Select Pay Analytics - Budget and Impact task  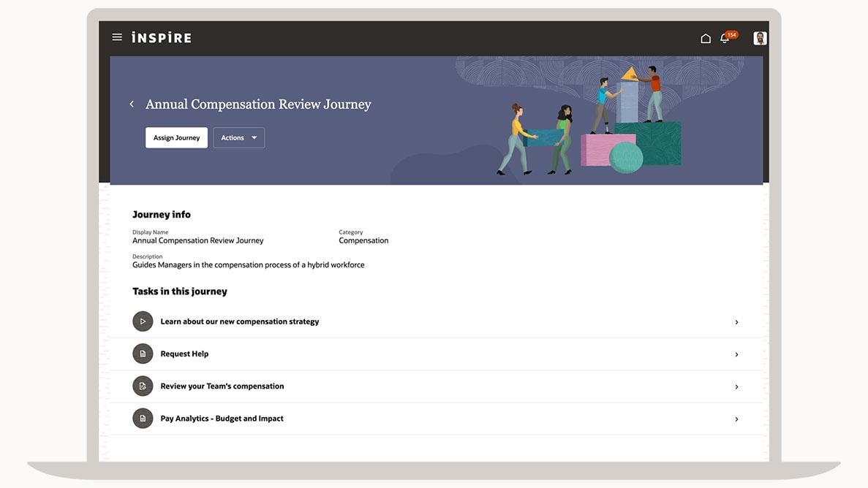[x=222, y=419]
